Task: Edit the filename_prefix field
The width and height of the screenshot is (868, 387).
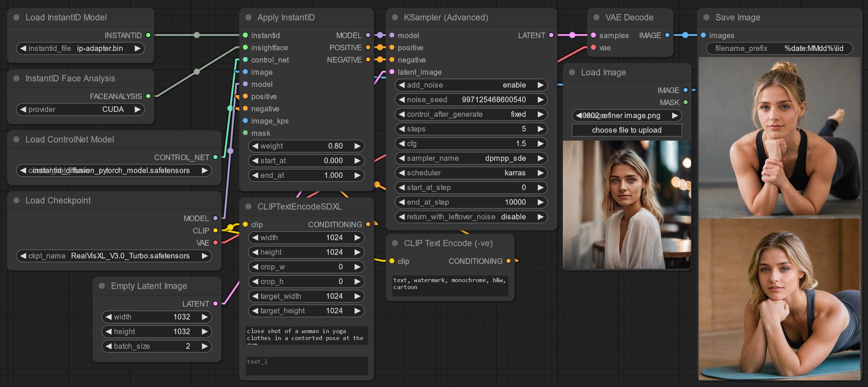Action: (780, 48)
